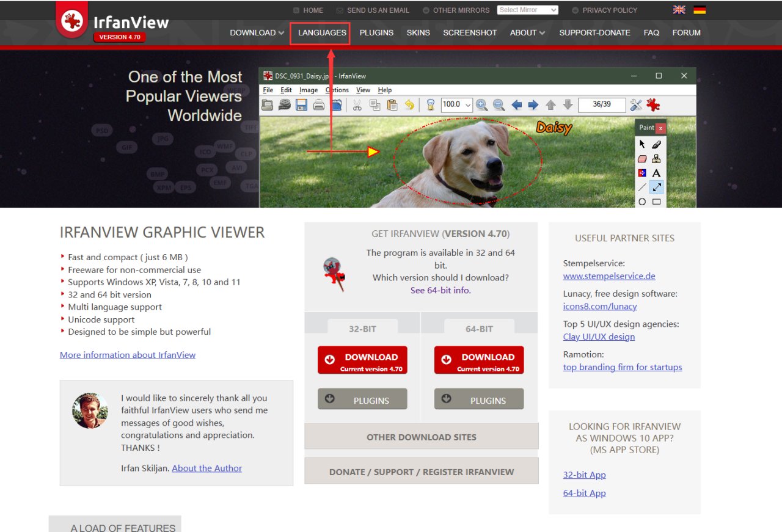782x532 pixels.
Task: Open the 64-bit App store link
Action: (585, 494)
